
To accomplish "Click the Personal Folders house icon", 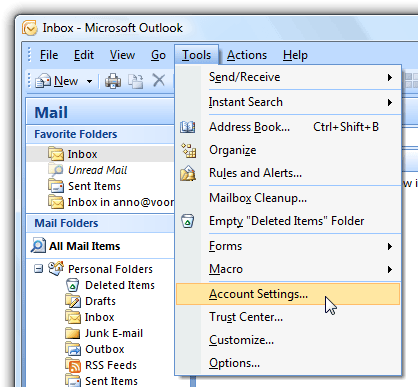I will pos(56,268).
